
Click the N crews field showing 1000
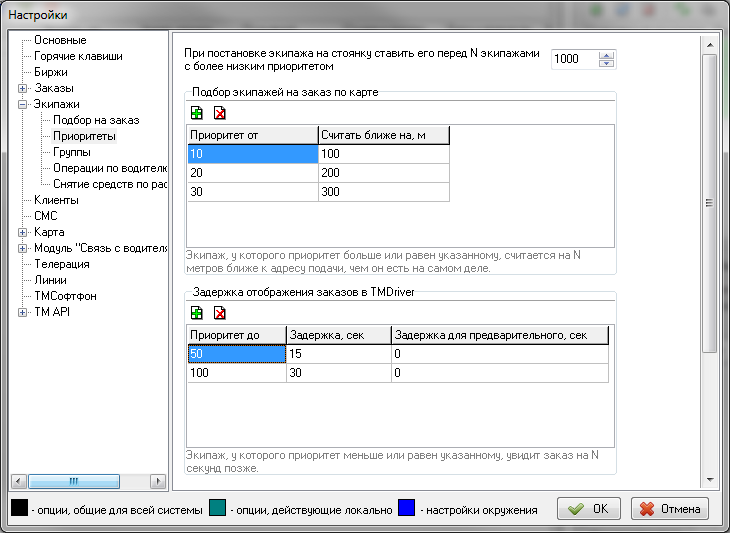(x=575, y=59)
